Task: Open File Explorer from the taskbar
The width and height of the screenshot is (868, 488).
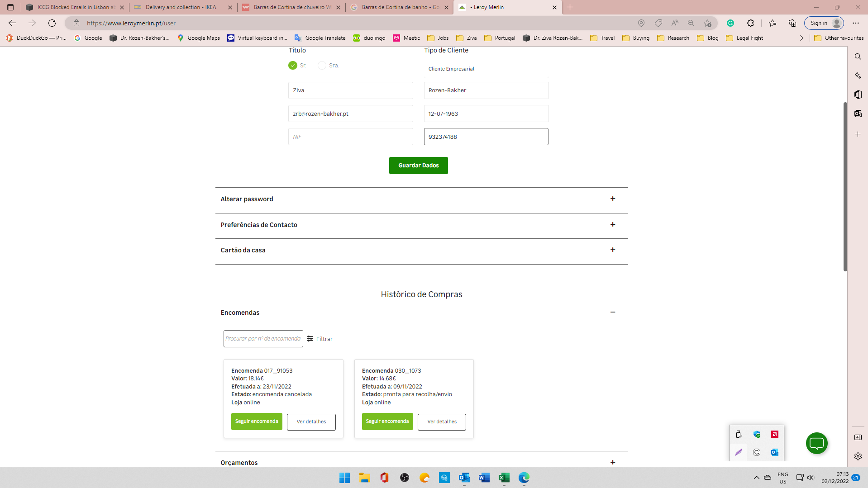Action: 364,478
